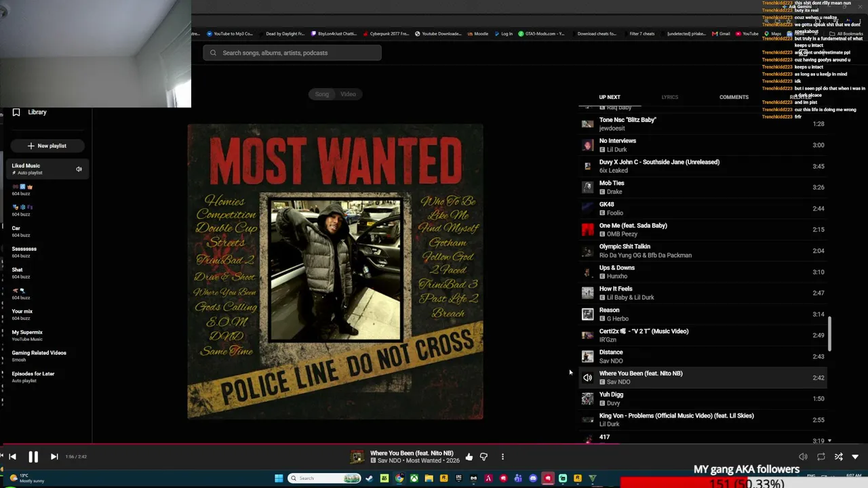The height and width of the screenshot is (488, 868).
Task: Play Distance by Sav NDO
Action: (x=703, y=357)
